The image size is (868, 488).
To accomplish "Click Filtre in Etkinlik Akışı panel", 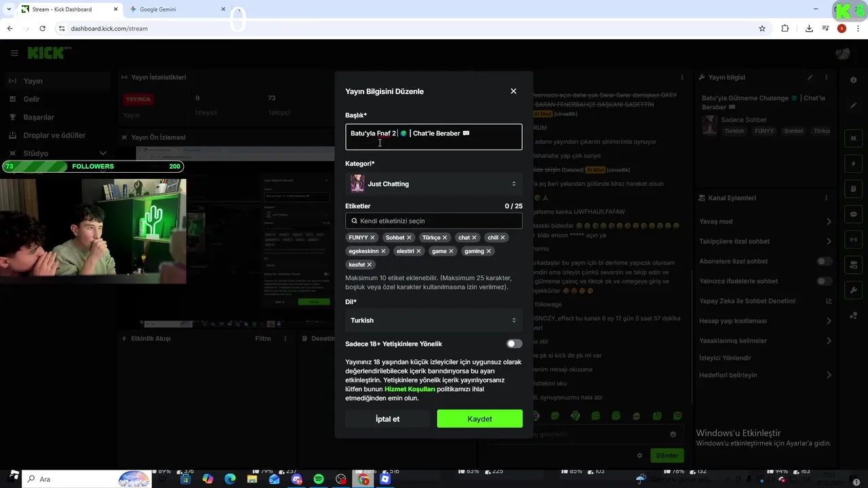I will tap(262, 338).
